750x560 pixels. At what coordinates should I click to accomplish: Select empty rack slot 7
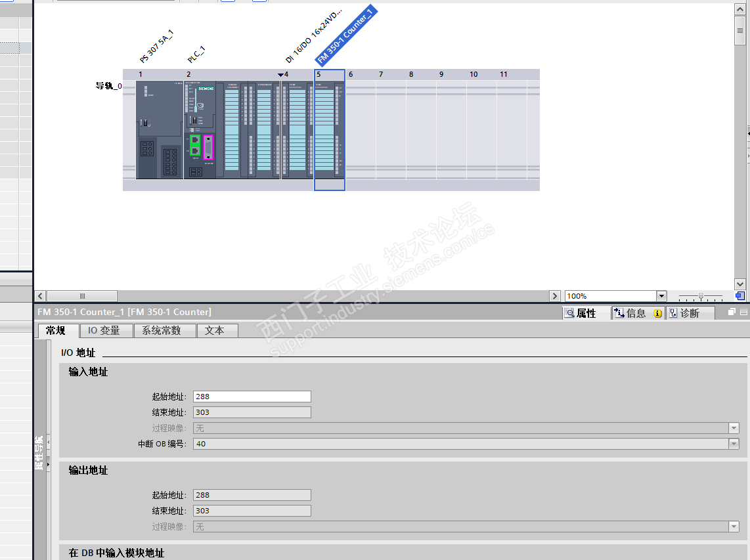pyautogui.click(x=391, y=130)
